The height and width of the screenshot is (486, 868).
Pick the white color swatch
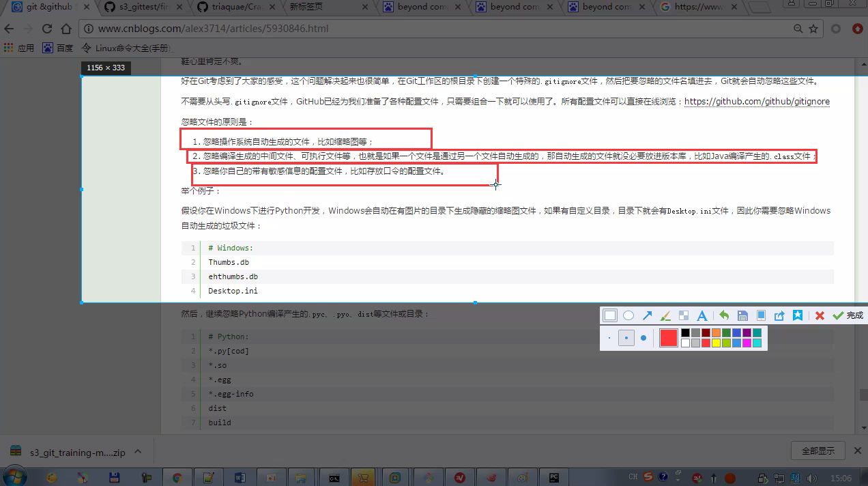point(685,343)
